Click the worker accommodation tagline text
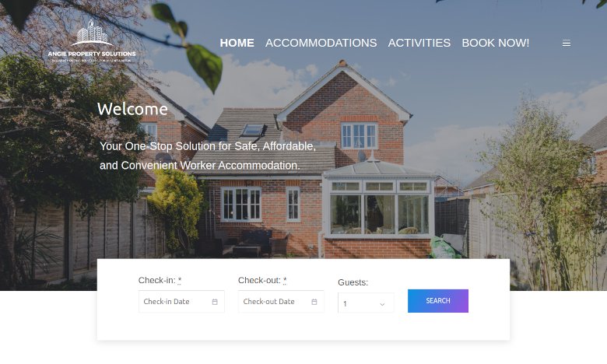 coord(208,156)
